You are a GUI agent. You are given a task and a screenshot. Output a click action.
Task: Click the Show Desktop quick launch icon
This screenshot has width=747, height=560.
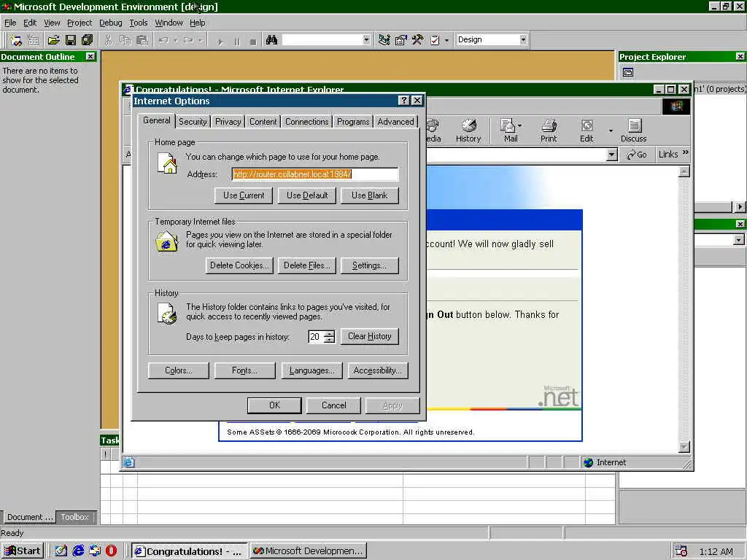[x=61, y=551]
